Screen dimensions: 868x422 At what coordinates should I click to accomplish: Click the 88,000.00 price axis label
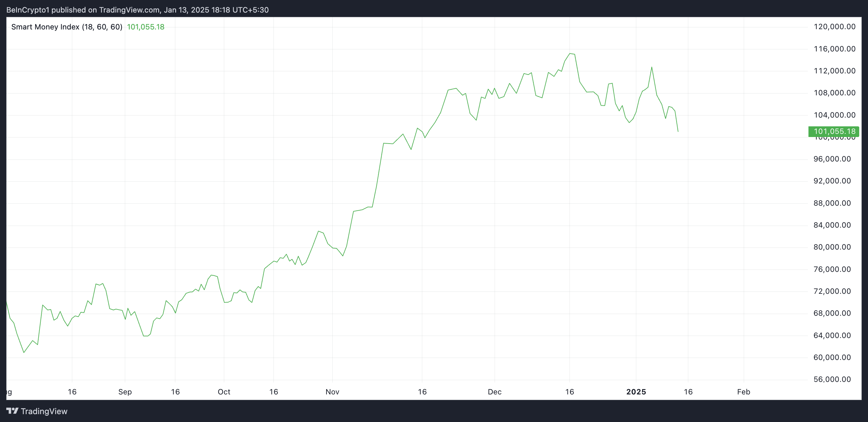click(x=832, y=203)
